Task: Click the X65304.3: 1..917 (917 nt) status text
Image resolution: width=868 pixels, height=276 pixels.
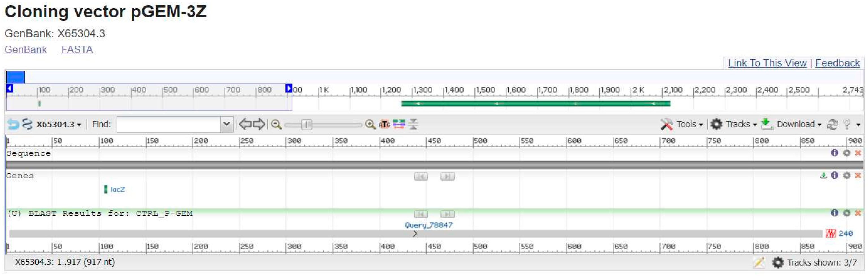Action: pyautogui.click(x=65, y=262)
